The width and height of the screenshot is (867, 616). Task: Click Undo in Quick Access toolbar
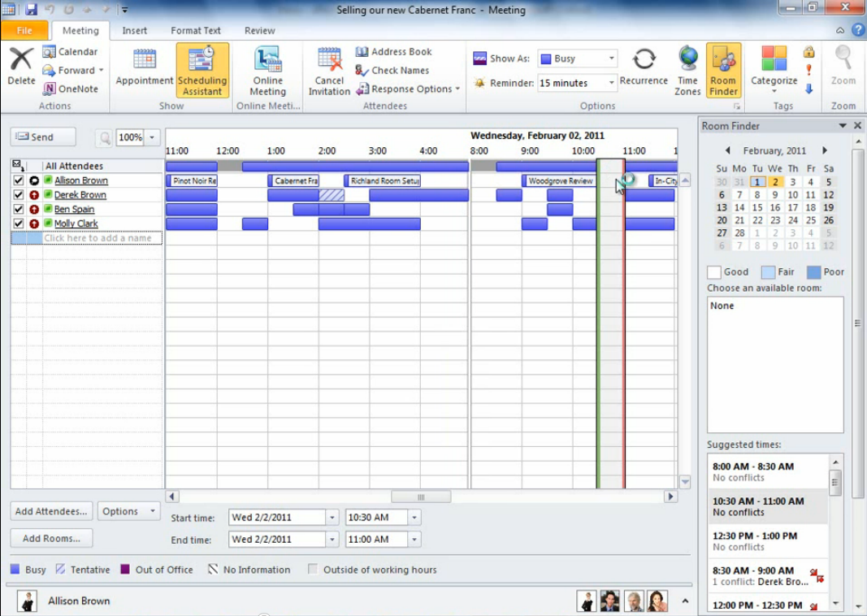click(50, 10)
